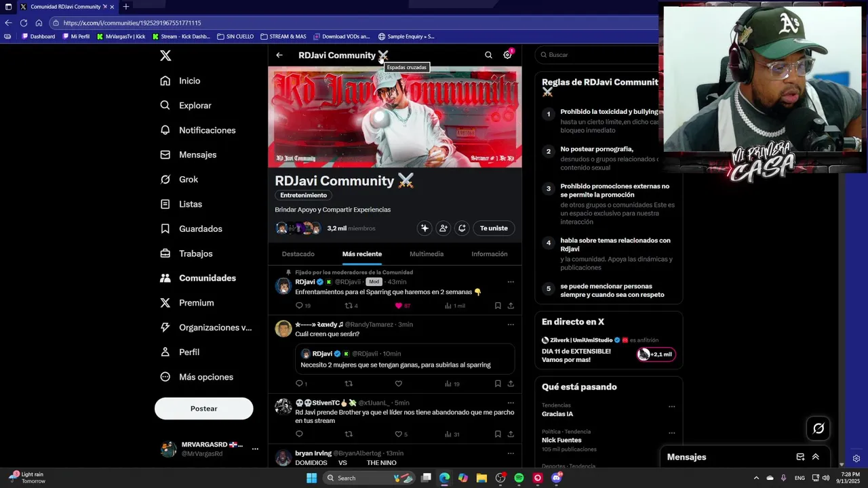Open the Entretenimiento category tag
Image resolution: width=868 pixels, height=488 pixels.
point(304,195)
